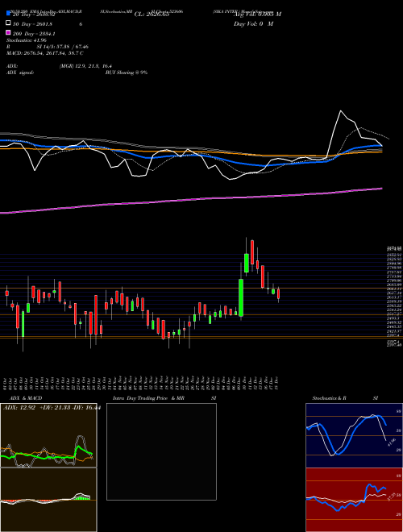This screenshot has width=403, height=532.
Task: Click inside the ADX indicator chart panel
Action: coord(48,435)
